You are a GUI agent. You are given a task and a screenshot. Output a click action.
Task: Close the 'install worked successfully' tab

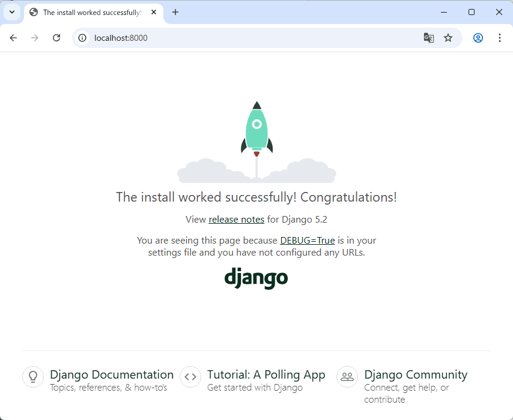click(154, 12)
